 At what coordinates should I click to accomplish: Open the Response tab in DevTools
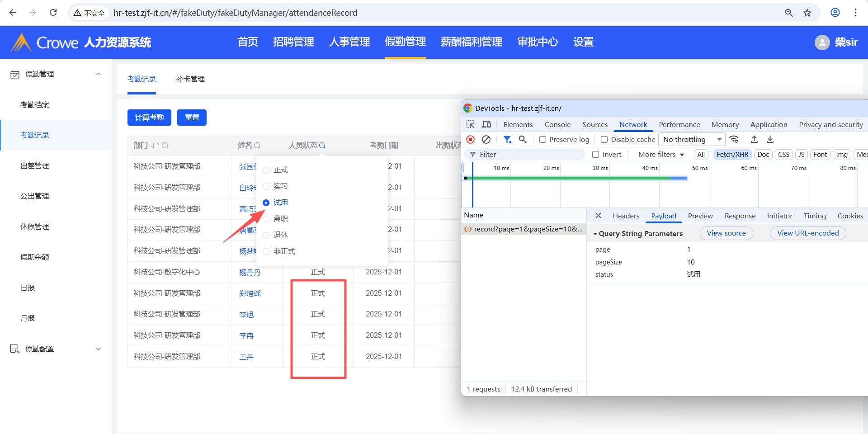click(x=740, y=216)
